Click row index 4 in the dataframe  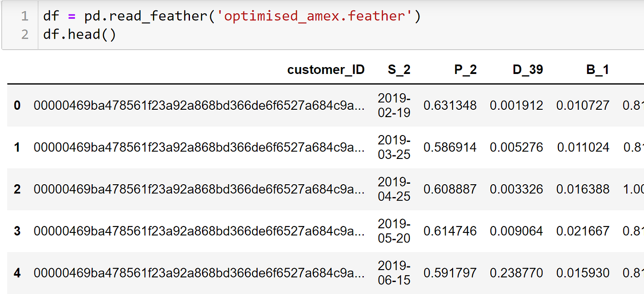pos(17,273)
